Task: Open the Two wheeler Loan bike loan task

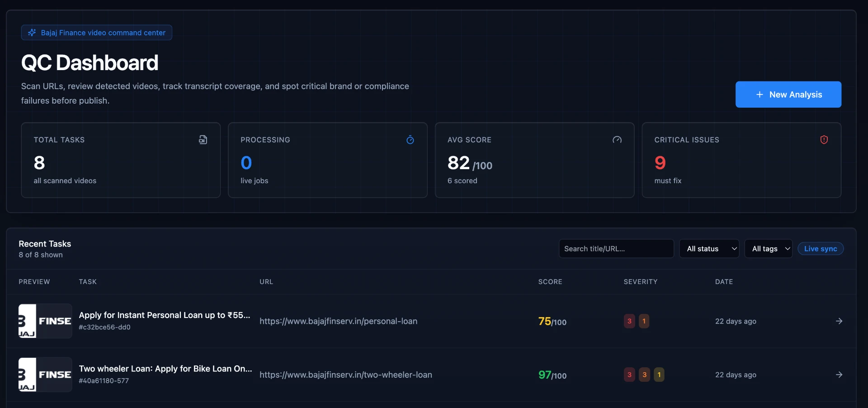Action: tap(165, 369)
